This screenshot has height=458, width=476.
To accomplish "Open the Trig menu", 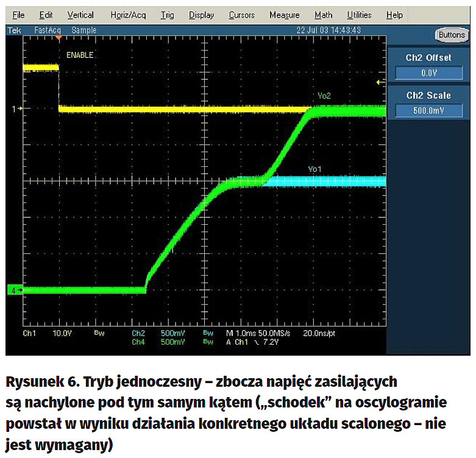I will tap(167, 15).
